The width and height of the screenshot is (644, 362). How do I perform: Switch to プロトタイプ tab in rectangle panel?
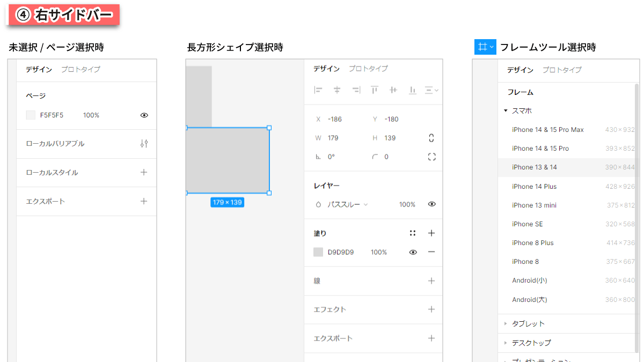tap(368, 69)
